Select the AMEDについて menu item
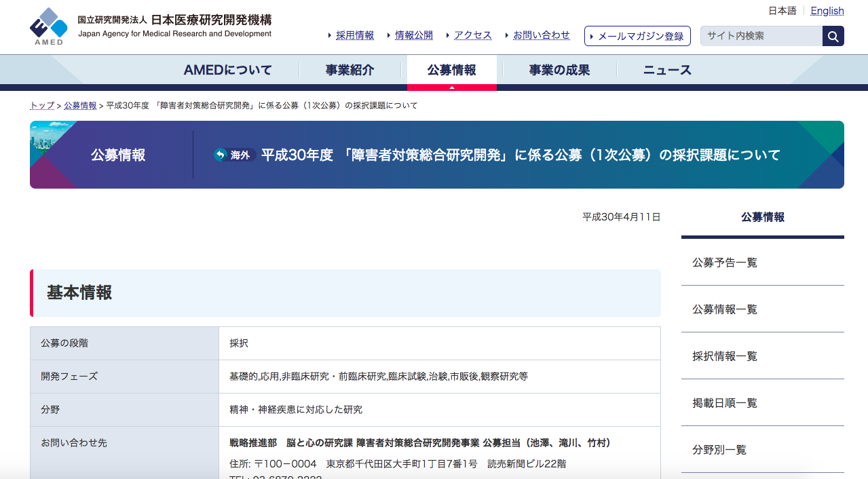Screen dimensions: 868x479 click(x=229, y=70)
